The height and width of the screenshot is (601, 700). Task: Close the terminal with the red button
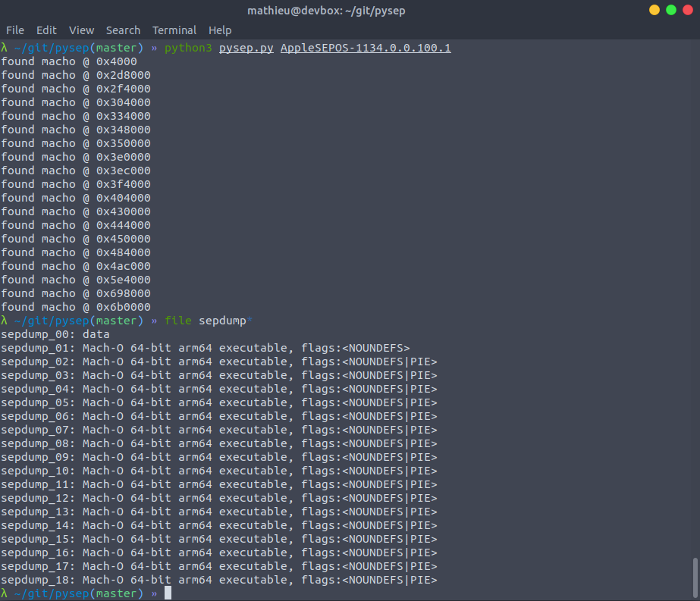pyautogui.click(x=687, y=10)
